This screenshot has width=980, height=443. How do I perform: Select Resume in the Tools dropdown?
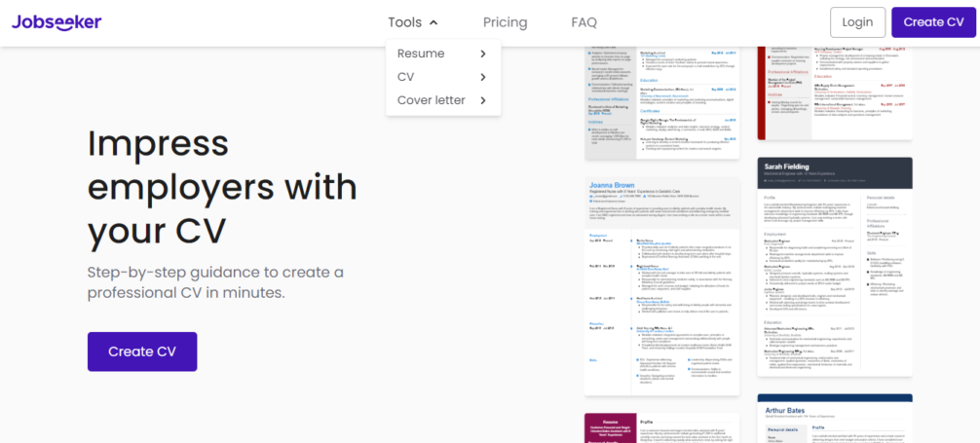point(421,54)
